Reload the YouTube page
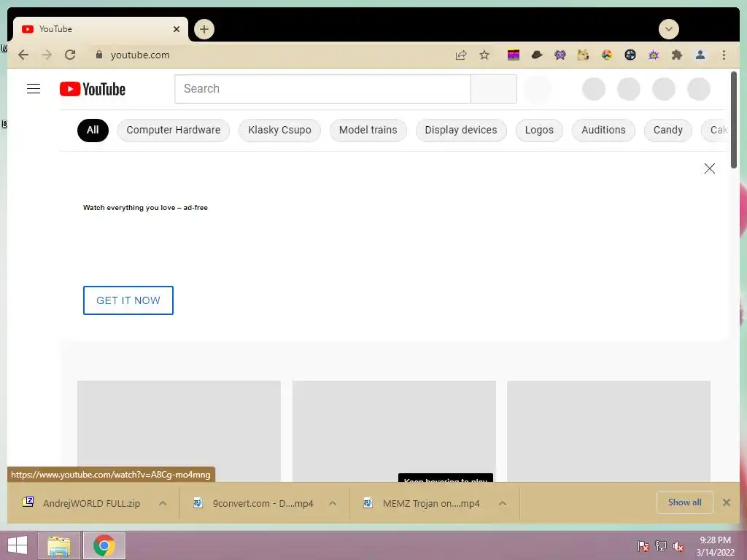This screenshot has width=747, height=560. (x=70, y=55)
